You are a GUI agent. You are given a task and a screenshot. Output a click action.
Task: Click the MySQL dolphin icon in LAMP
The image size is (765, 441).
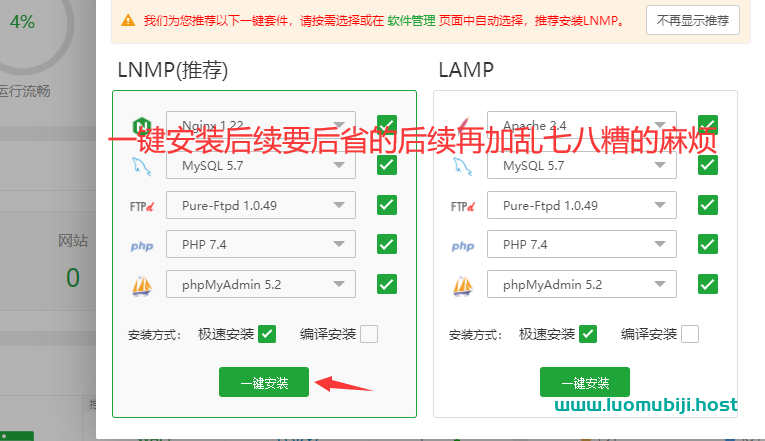(463, 166)
